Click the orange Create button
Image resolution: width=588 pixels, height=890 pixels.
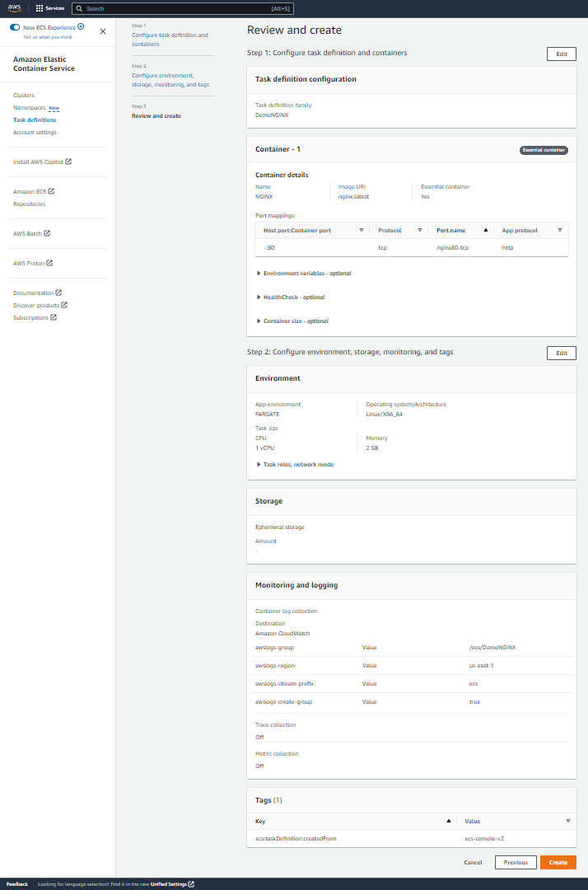[x=558, y=862]
